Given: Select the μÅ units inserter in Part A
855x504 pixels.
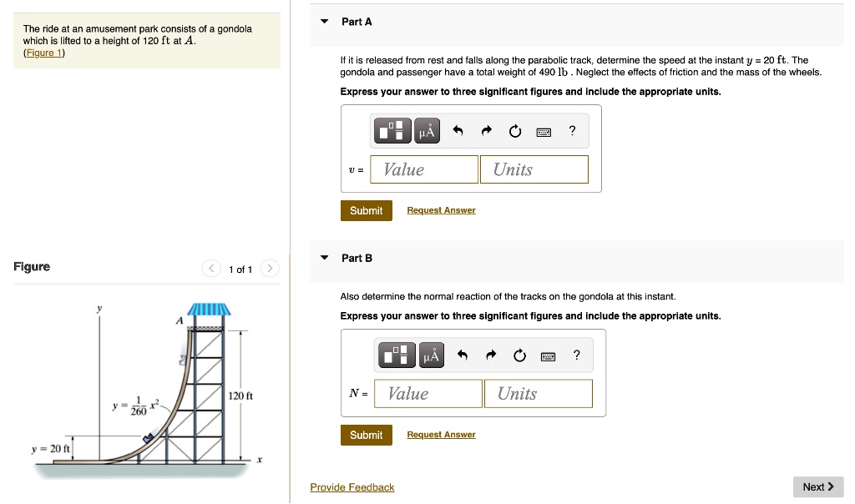Looking at the screenshot, I should tap(427, 130).
